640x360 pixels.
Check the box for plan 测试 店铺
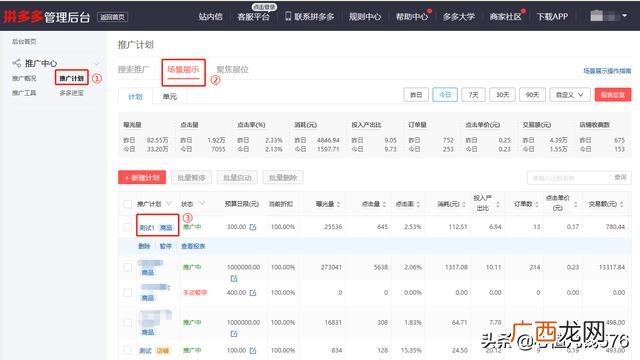pos(128,350)
